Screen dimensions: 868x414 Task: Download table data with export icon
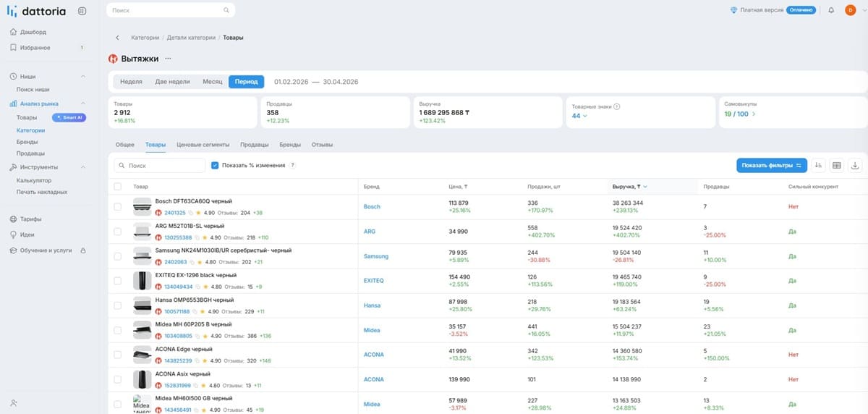point(855,165)
